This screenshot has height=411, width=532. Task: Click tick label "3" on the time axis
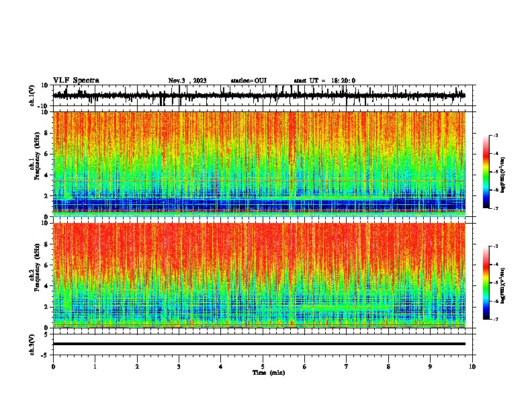(x=179, y=367)
